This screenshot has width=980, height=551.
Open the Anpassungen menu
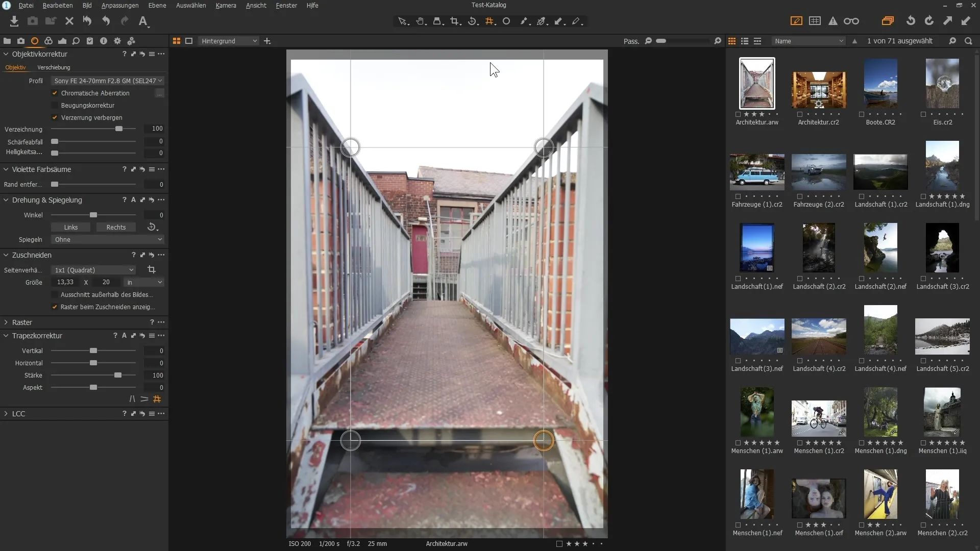click(120, 5)
